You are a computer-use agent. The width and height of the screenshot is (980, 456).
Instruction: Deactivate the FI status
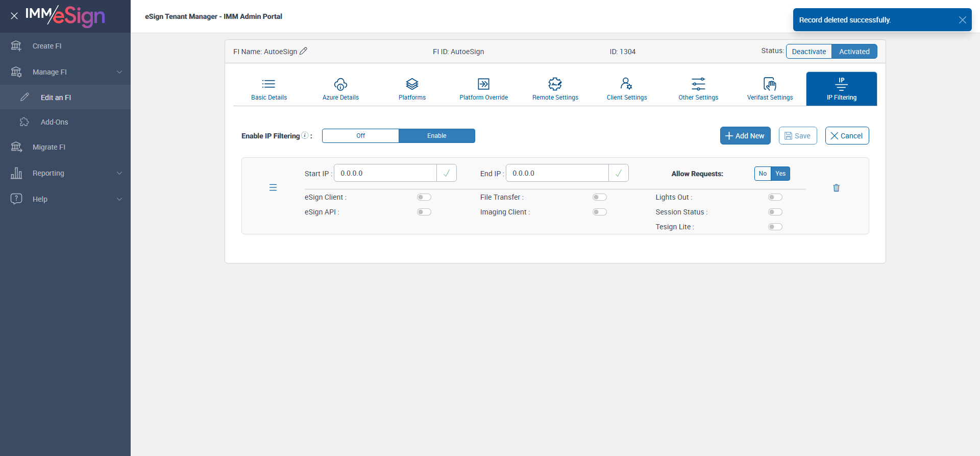(809, 52)
